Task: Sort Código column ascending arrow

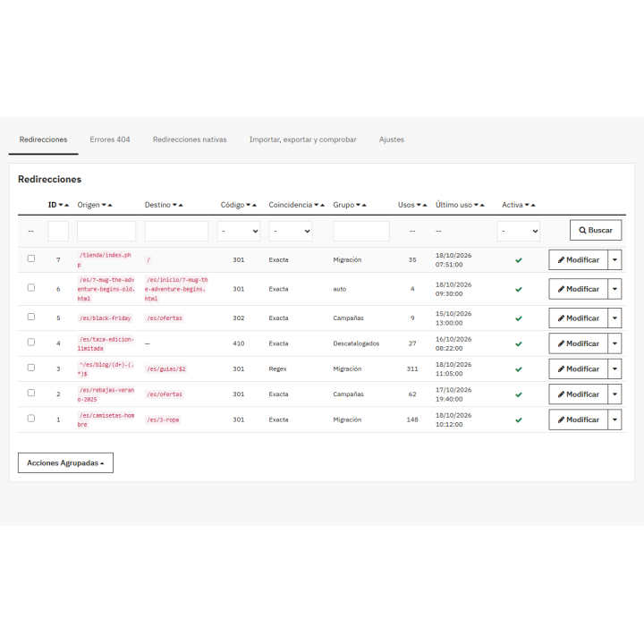Action: (254, 205)
